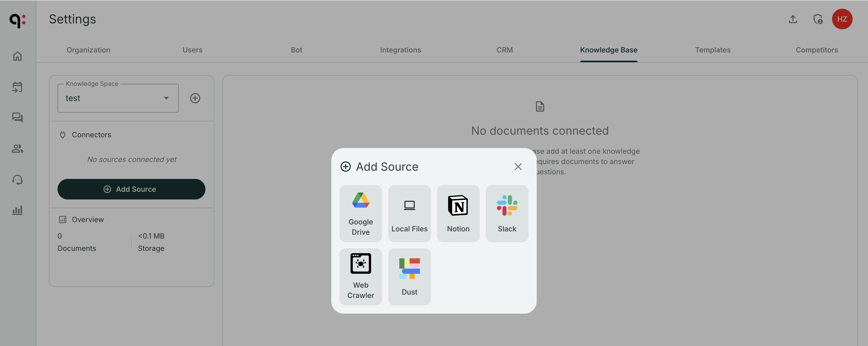Viewport: 868px width, 346px height.
Task: Select the Web Crawler source
Action: click(x=361, y=277)
